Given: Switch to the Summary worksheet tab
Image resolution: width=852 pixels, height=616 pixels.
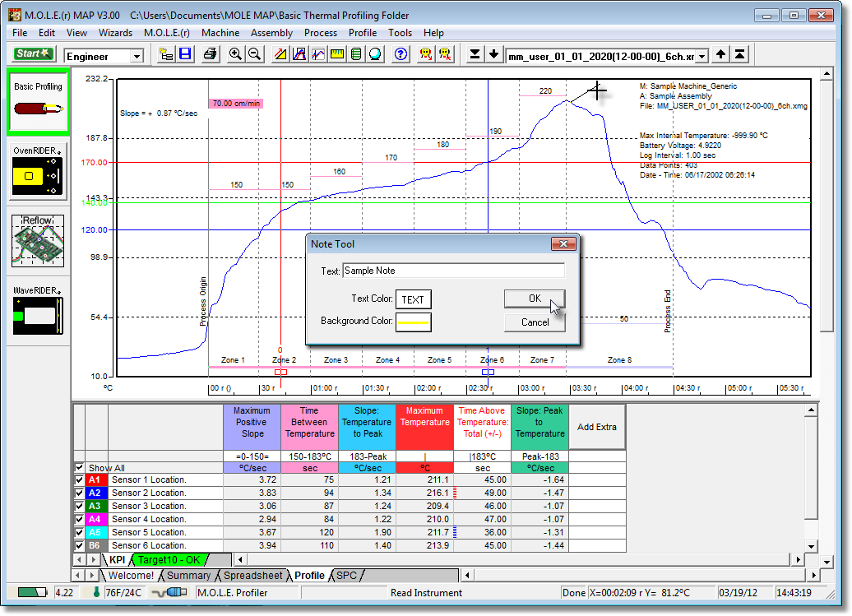Looking at the screenshot, I should [x=188, y=575].
